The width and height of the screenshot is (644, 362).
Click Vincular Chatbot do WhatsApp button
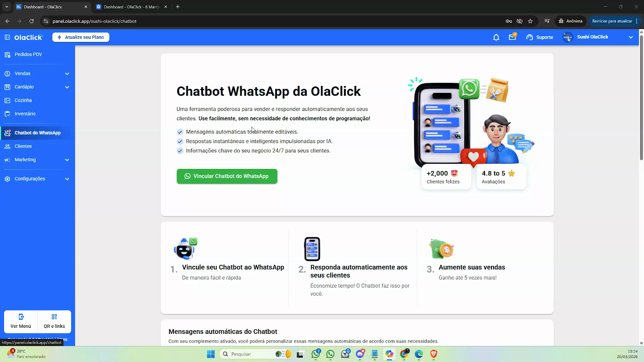(227, 176)
